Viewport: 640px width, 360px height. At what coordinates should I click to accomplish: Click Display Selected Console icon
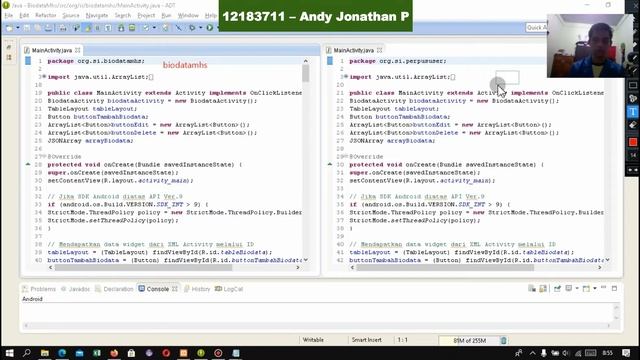point(569,289)
